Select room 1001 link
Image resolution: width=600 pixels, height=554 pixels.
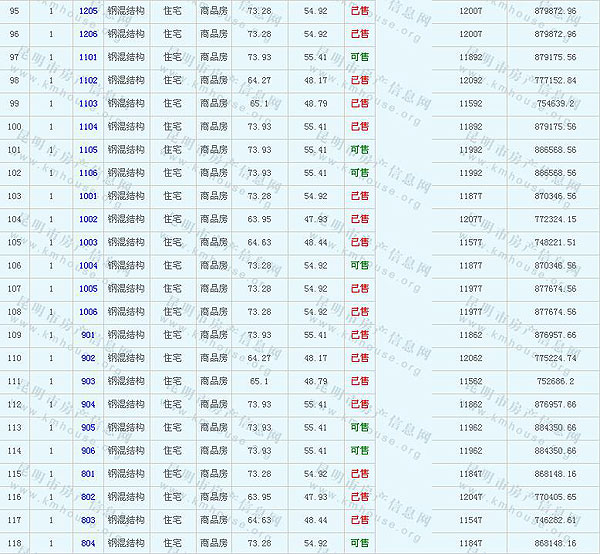(x=88, y=196)
